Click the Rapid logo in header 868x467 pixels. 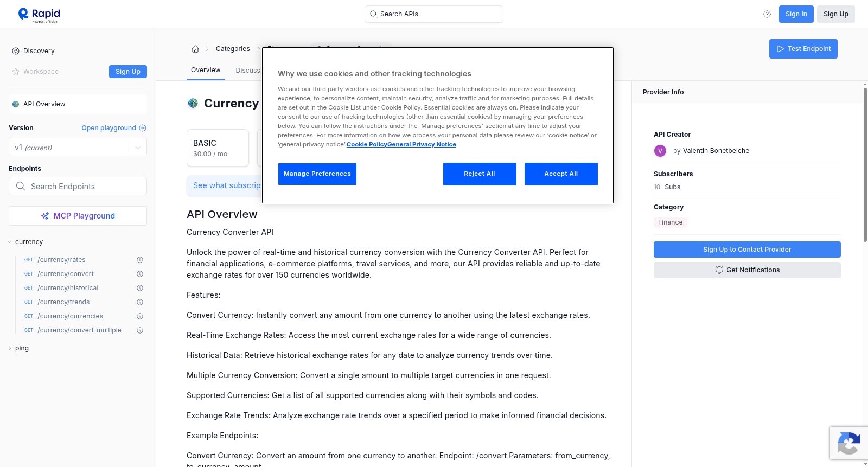click(39, 15)
